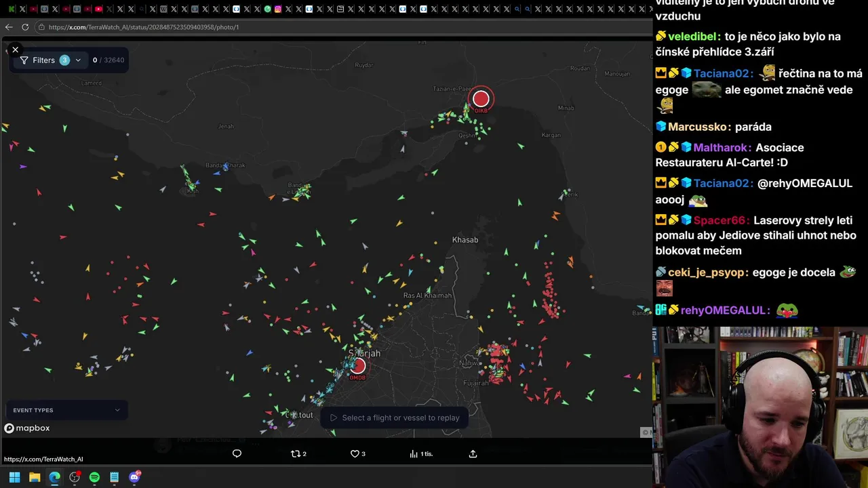This screenshot has height=488, width=868.
Task: Select the OIKB airport marker
Action: (481, 99)
